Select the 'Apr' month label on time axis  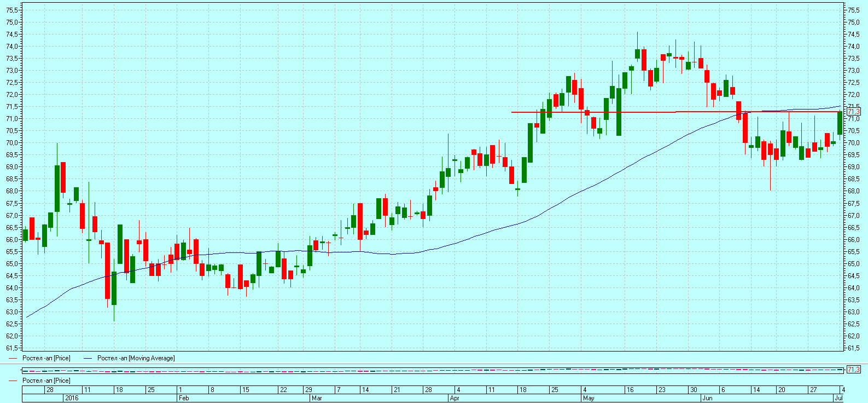click(455, 398)
